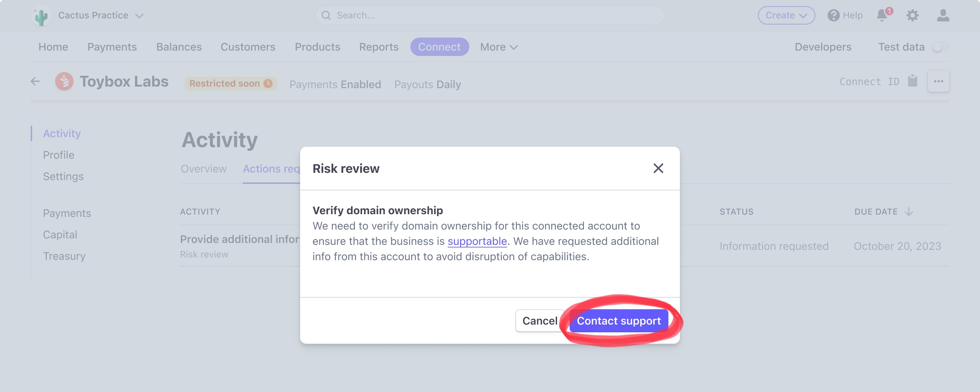Toggle the Test data switch
Image resolution: width=980 pixels, height=392 pixels.
(x=940, y=47)
